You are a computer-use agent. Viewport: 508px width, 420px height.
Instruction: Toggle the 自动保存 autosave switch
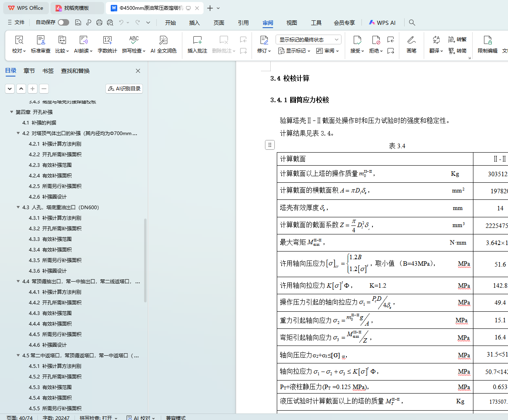pos(63,22)
